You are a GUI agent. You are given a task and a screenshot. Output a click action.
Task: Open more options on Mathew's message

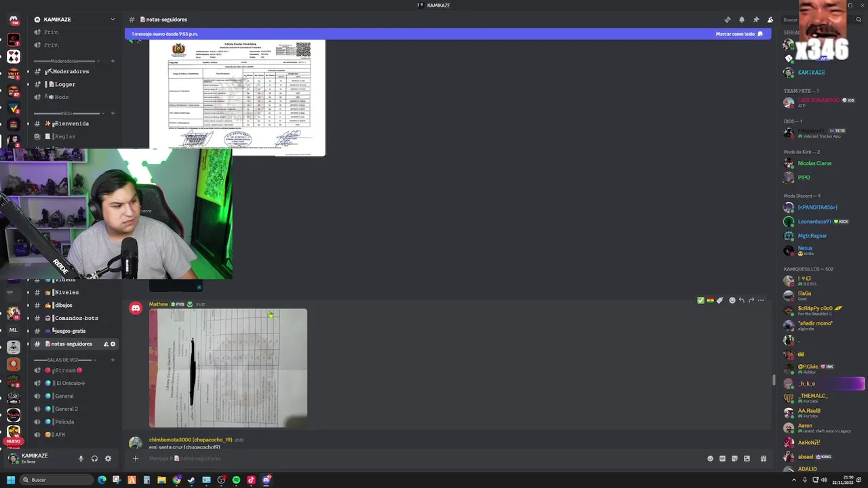pos(760,300)
